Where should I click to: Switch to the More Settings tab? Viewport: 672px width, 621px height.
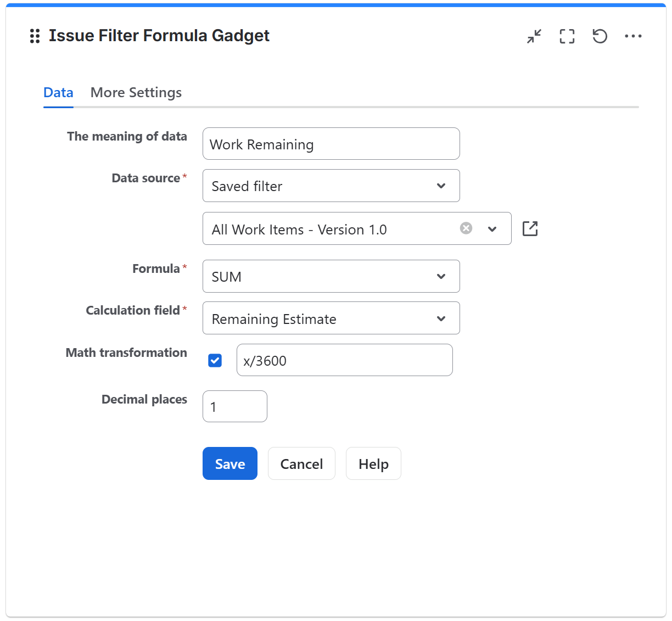tap(136, 92)
